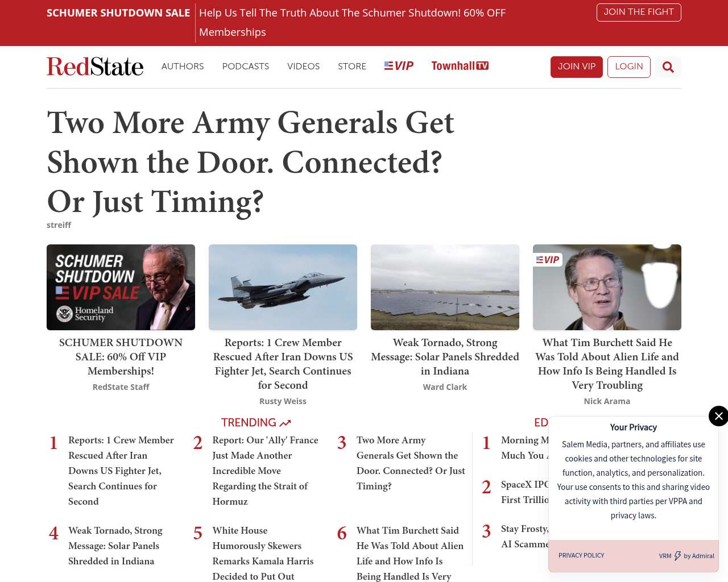This screenshot has height=582, width=728.
Task: Open the SpaceX IPO editor's pick item
Action: pos(524,492)
